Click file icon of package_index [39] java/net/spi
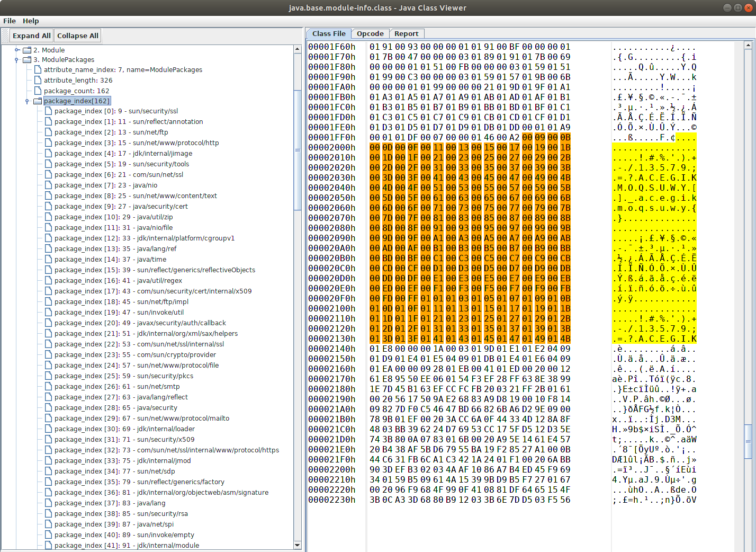Viewport: 756px width, 552px height. coord(48,524)
